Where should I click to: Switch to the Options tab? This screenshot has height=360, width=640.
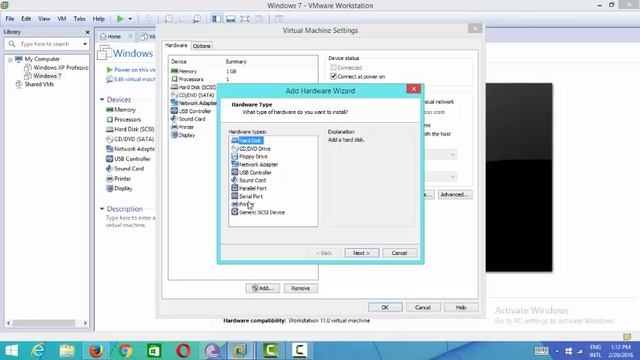(202, 46)
